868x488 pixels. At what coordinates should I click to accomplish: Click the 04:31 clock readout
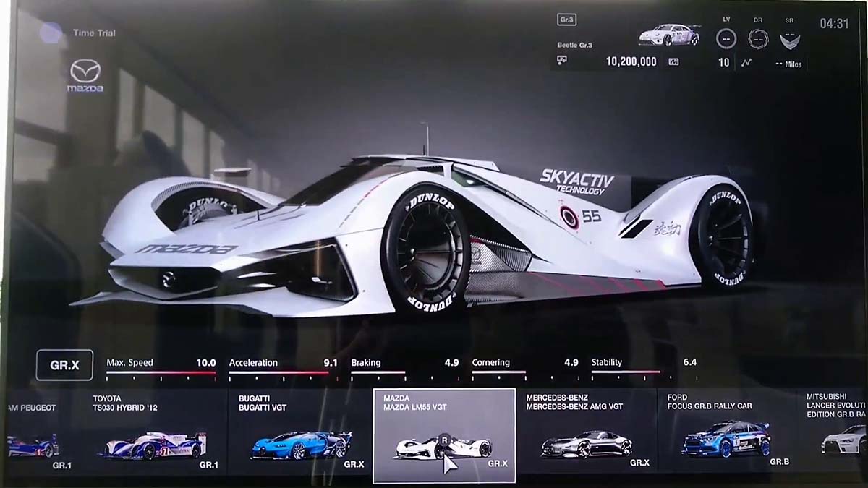pos(834,24)
